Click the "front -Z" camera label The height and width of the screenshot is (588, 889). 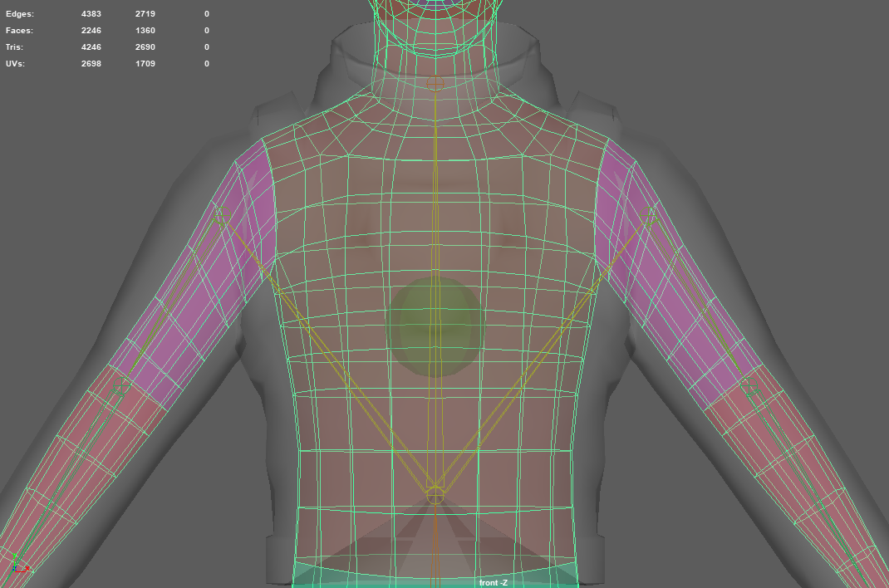494,582
